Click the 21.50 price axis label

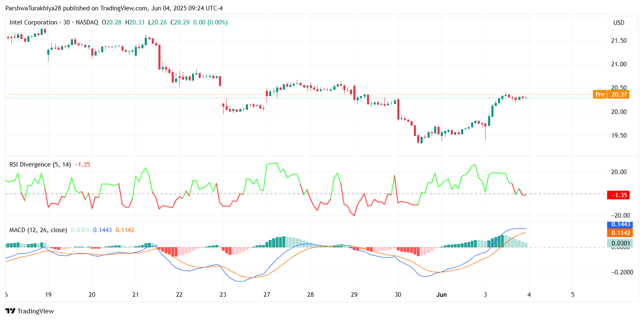[618, 41]
